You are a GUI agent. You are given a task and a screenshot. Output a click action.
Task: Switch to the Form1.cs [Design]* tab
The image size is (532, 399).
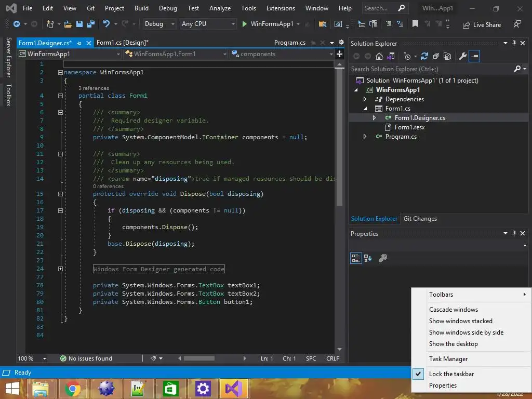pos(123,43)
